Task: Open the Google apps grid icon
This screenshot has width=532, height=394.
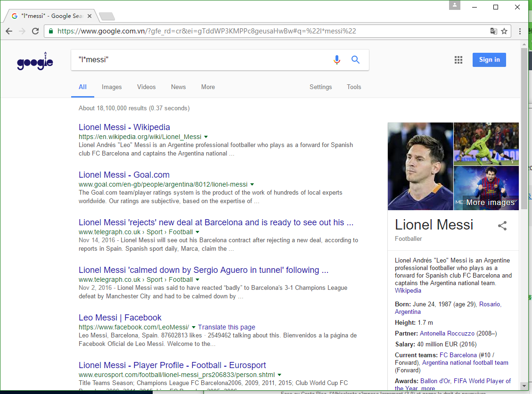Action: (x=458, y=60)
